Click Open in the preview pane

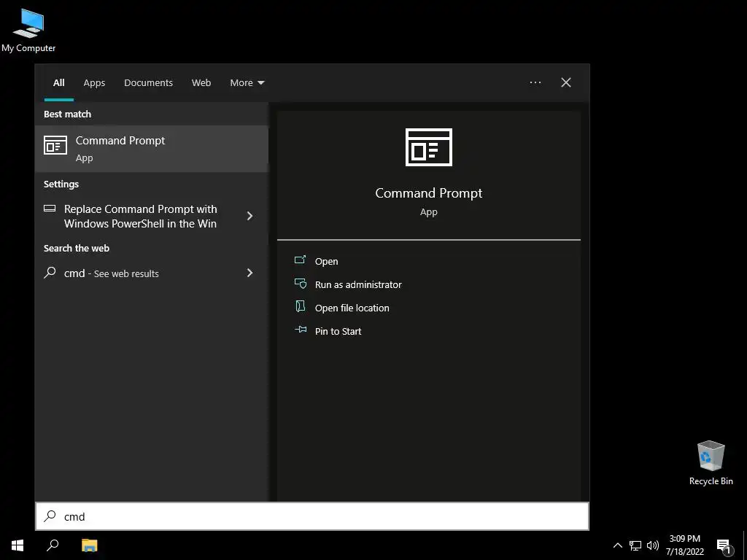click(326, 262)
